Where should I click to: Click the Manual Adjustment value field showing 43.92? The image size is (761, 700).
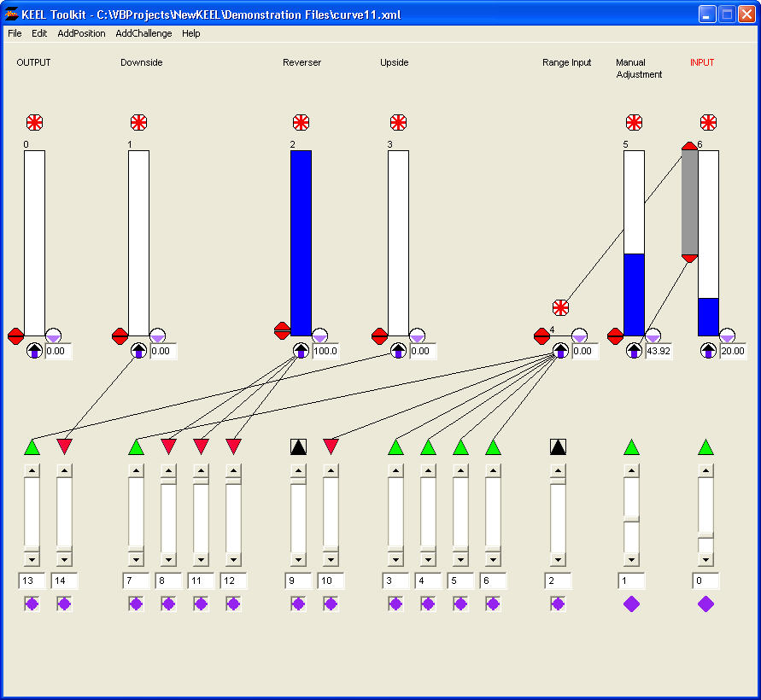click(659, 351)
